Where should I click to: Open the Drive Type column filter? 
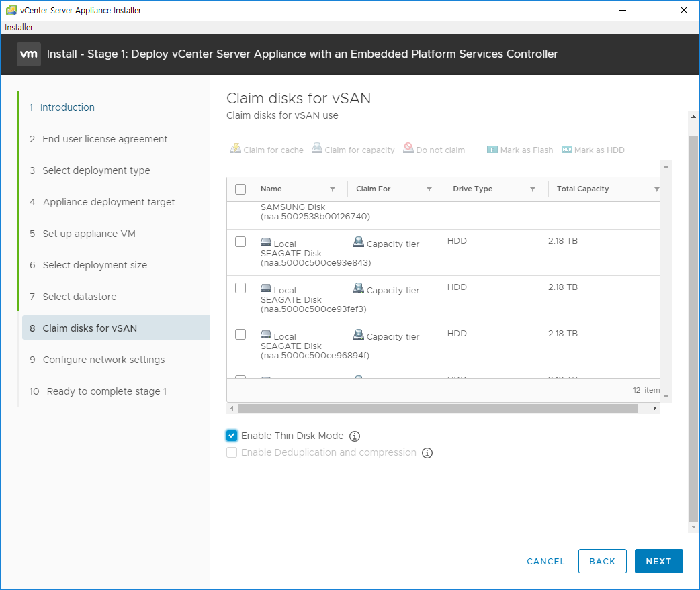tap(533, 189)
